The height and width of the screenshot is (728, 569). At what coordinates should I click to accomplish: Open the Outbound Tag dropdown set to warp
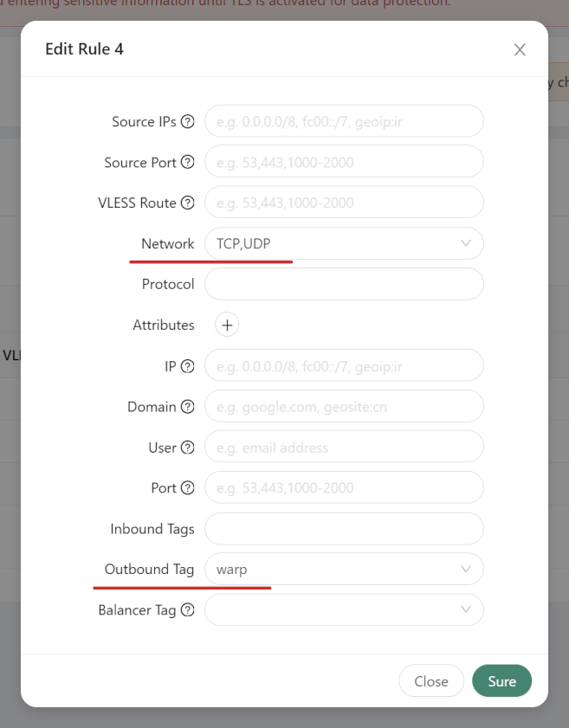[x=344, y=569]
